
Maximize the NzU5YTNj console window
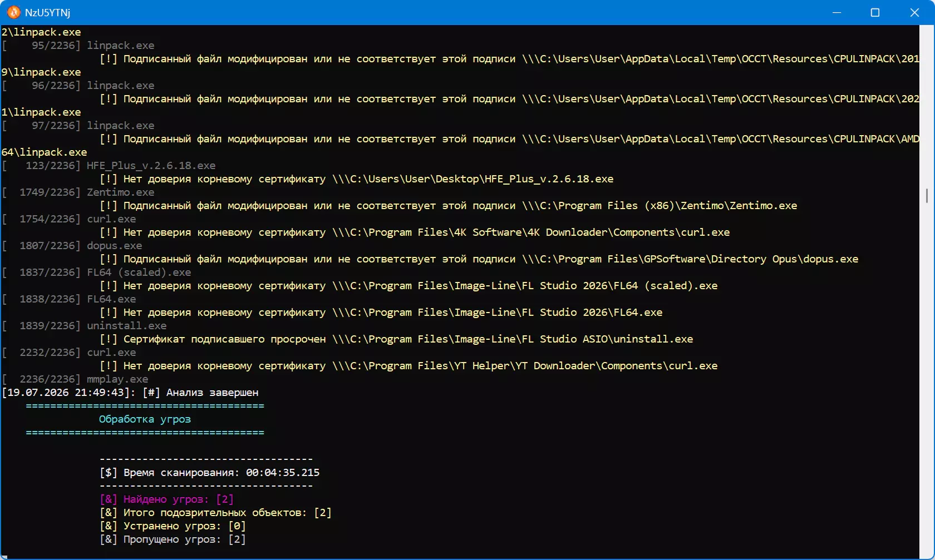click(x=875, y=12)
